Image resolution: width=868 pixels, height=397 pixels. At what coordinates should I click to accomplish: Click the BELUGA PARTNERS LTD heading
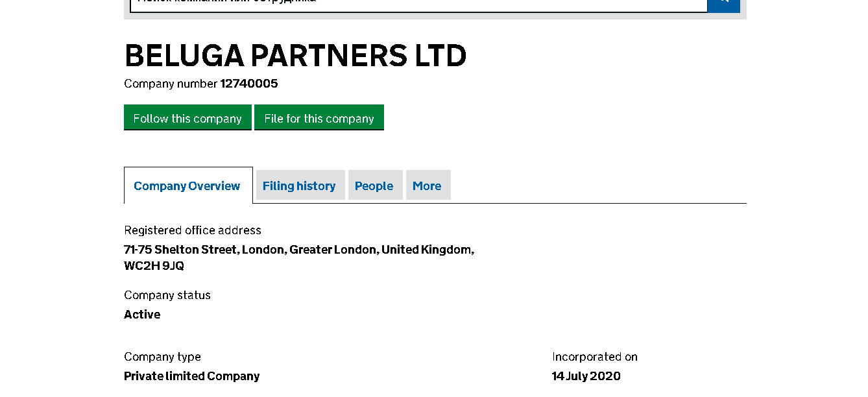coord(295,56)
